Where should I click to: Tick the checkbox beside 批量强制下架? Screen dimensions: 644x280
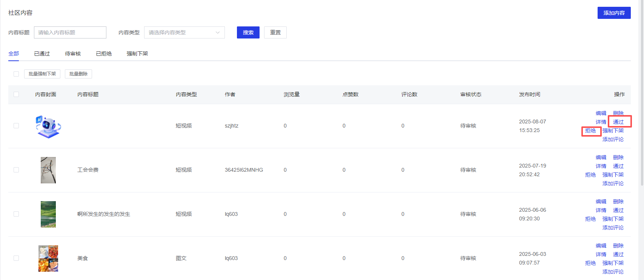click(16, 74)
